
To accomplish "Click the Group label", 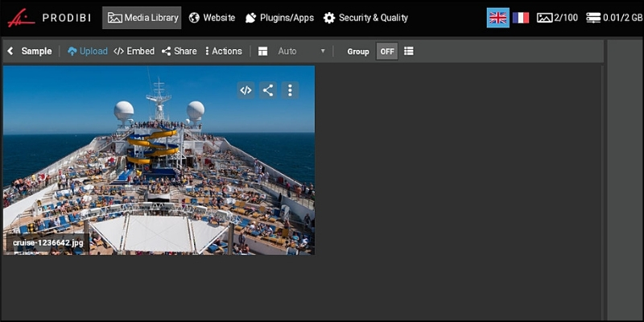I will click(358, 52).
